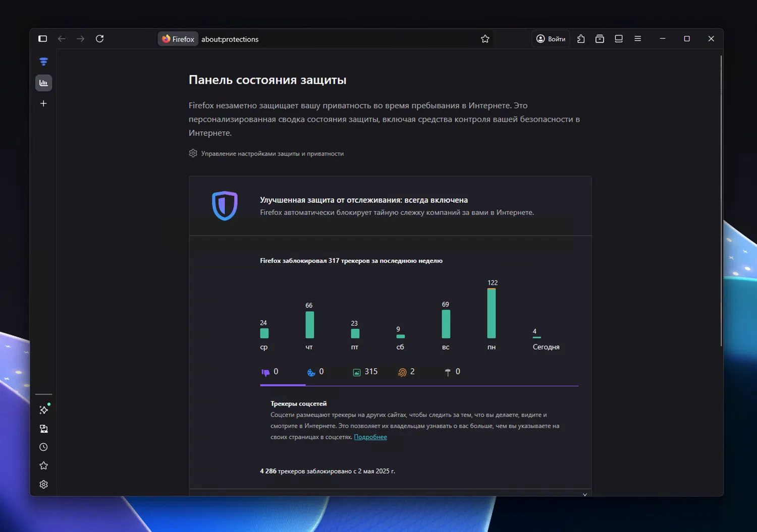Select the Сегодня bar with 4 trackers
This screenshot has height=532, width=757.
[x=536, y=337]
